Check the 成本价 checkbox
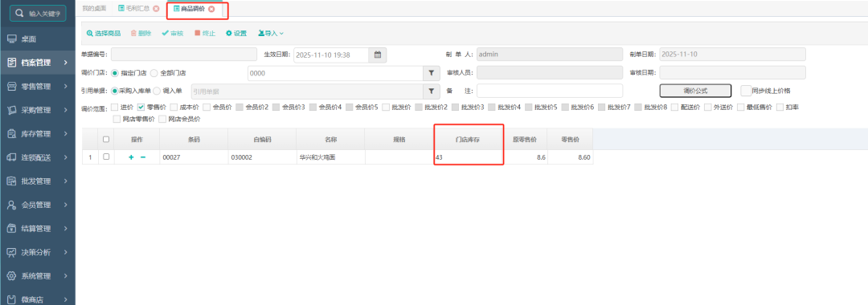868x305 pixels. (x=174, y=108)
